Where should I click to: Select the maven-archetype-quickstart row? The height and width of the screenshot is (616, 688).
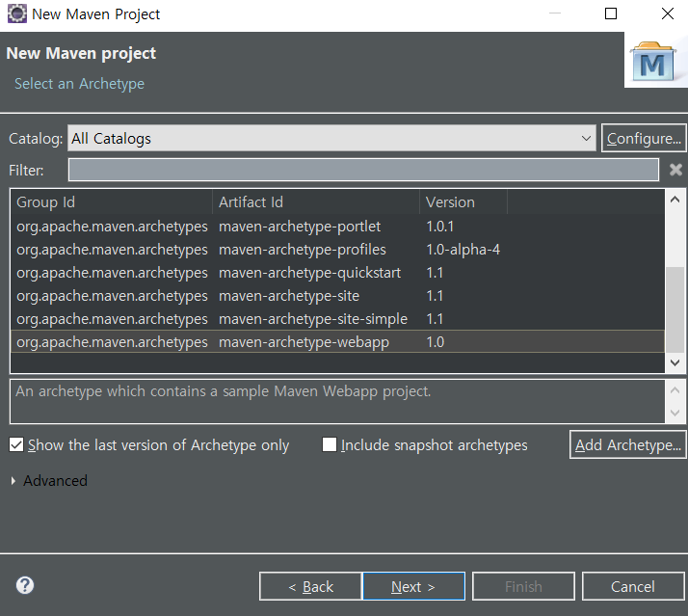[x=337, y=273]
